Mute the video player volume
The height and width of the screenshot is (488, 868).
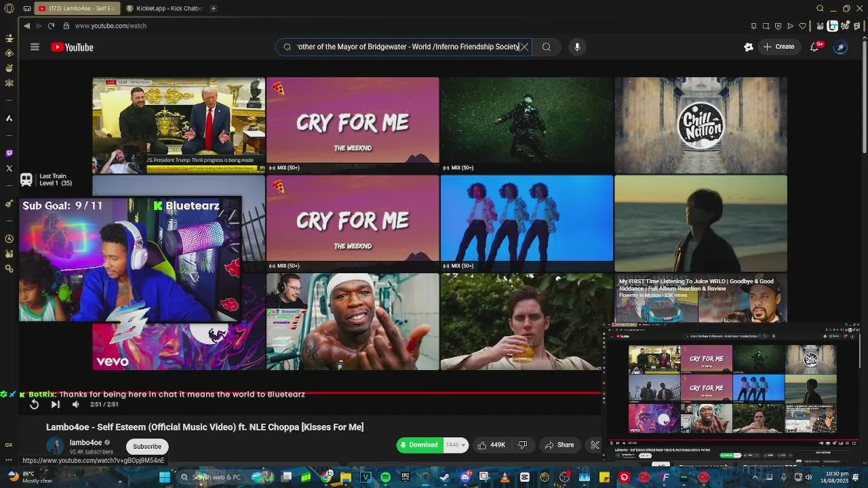76,405
